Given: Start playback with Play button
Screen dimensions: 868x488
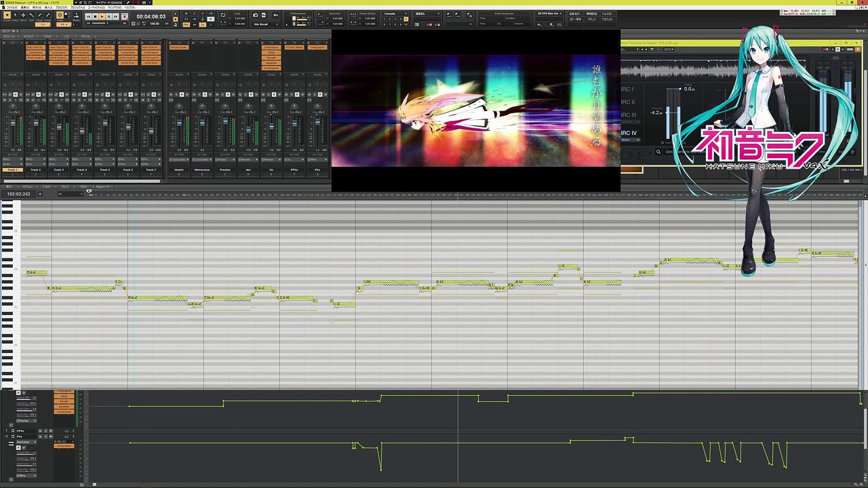Looking at the screenshot, I should click(102, 16).
